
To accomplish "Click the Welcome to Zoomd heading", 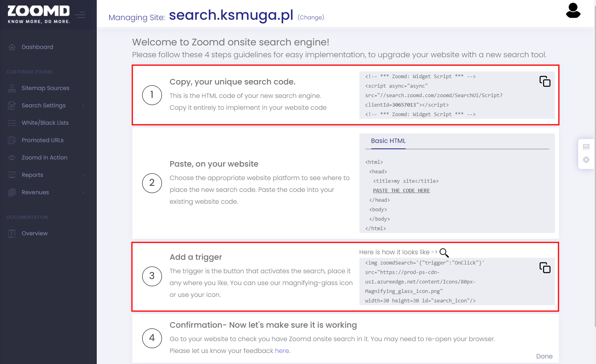I will coord(231,42).
